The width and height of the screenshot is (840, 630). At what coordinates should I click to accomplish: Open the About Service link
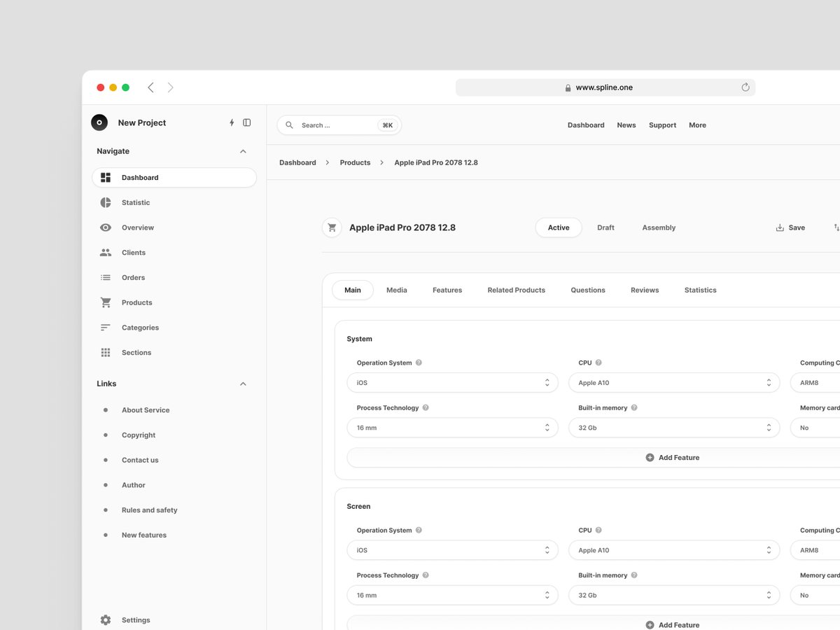[146, 410]
